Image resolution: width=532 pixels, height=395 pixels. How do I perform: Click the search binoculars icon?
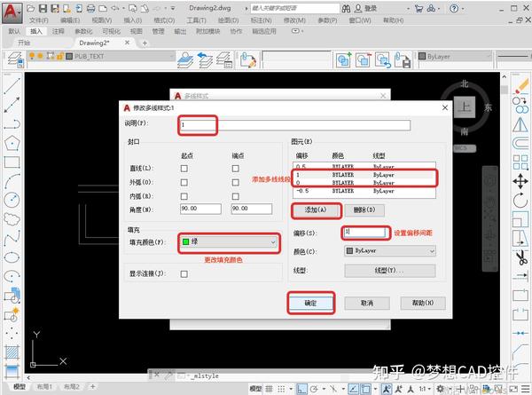[x=346, y=9]
